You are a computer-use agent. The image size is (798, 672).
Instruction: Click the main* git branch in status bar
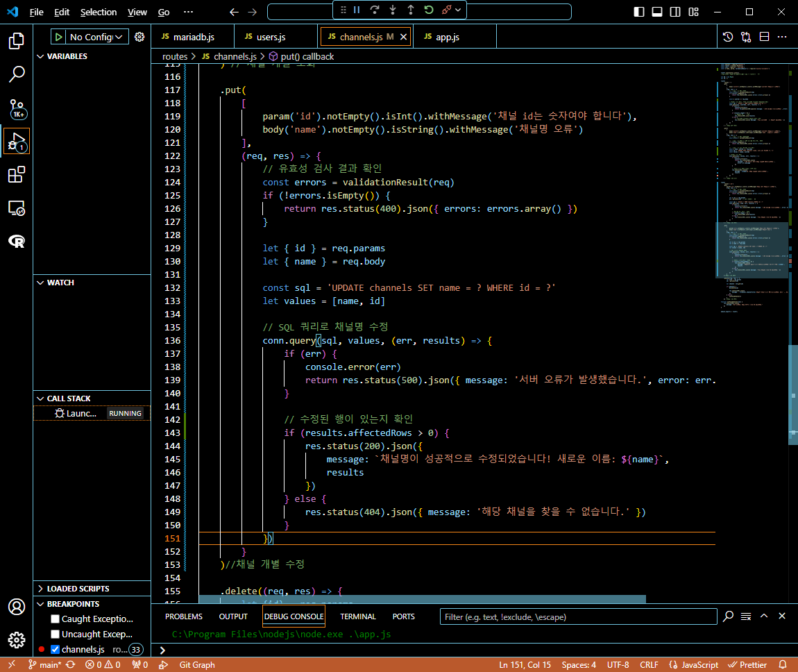click(45, 664)
